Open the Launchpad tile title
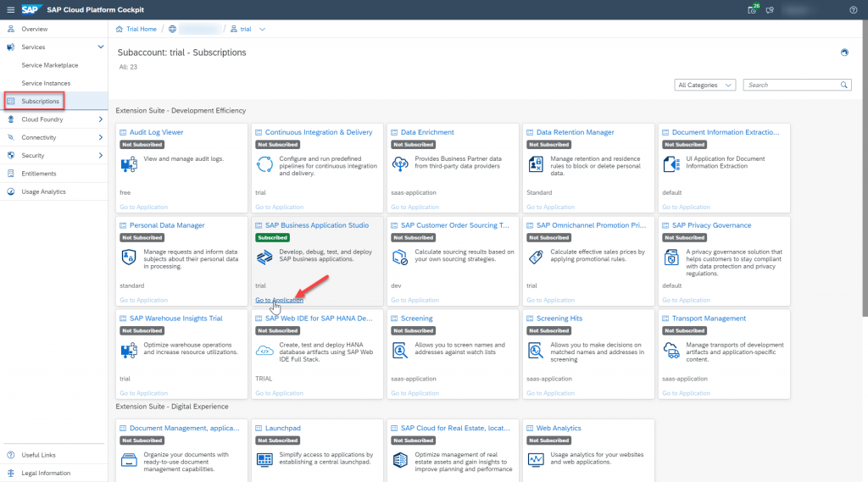 tap(283, 429)
